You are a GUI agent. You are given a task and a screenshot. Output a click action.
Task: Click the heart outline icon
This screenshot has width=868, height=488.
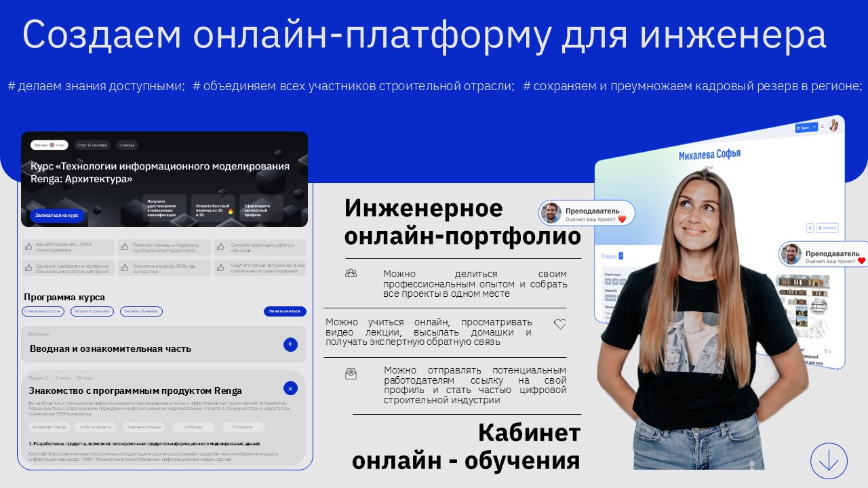559,324
